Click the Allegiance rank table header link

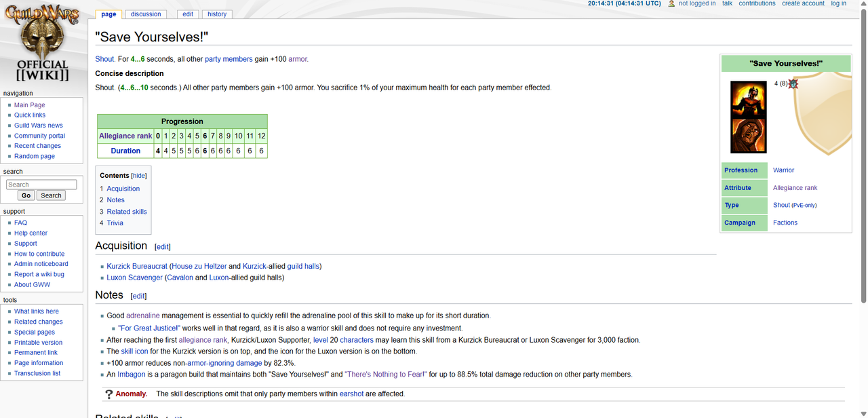click(126, 136)
